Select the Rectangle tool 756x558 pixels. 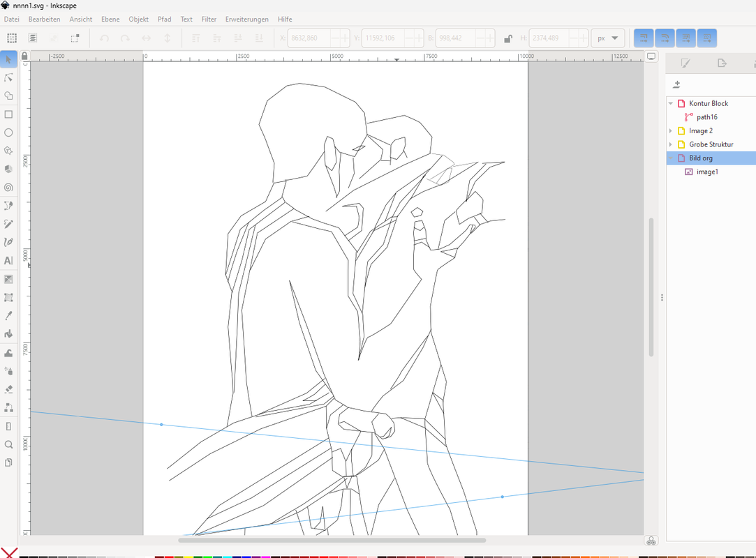click(x=8, y=114)
